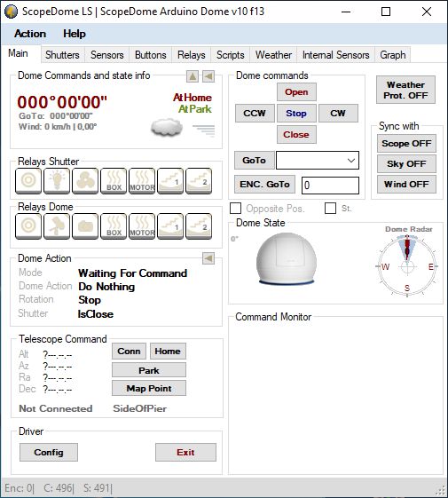Click the ENC. GoTo button
448x498 pixels.
[x=264, y=185]
